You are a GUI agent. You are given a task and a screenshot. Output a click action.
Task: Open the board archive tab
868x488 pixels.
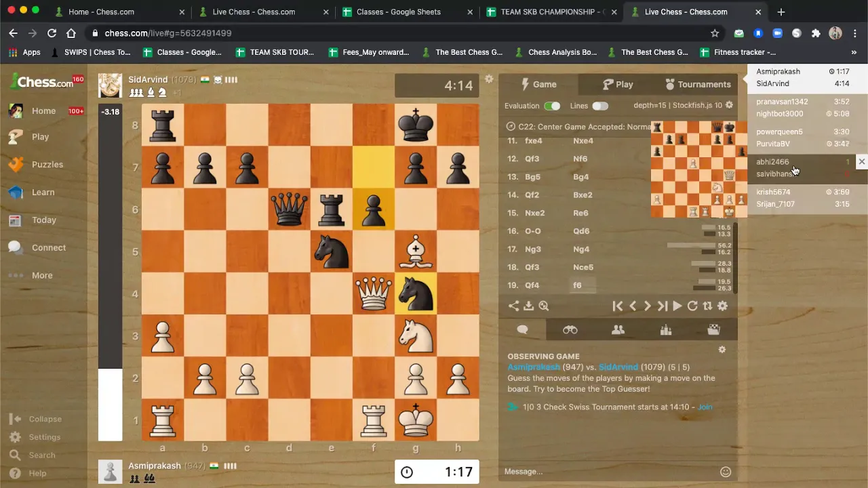(714, 329)
